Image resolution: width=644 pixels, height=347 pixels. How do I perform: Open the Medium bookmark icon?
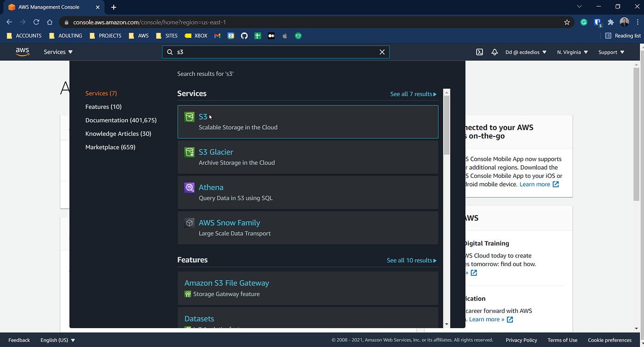click(x=271, y=36)
